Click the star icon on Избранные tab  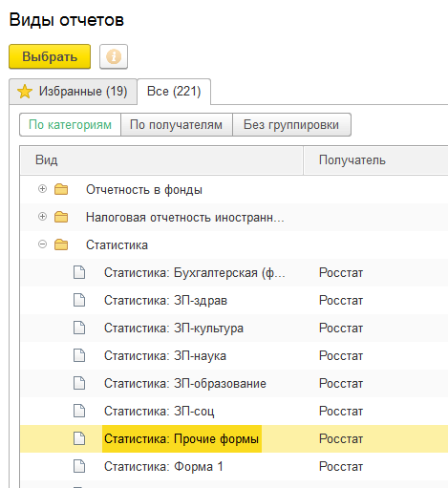coord(25,92)
